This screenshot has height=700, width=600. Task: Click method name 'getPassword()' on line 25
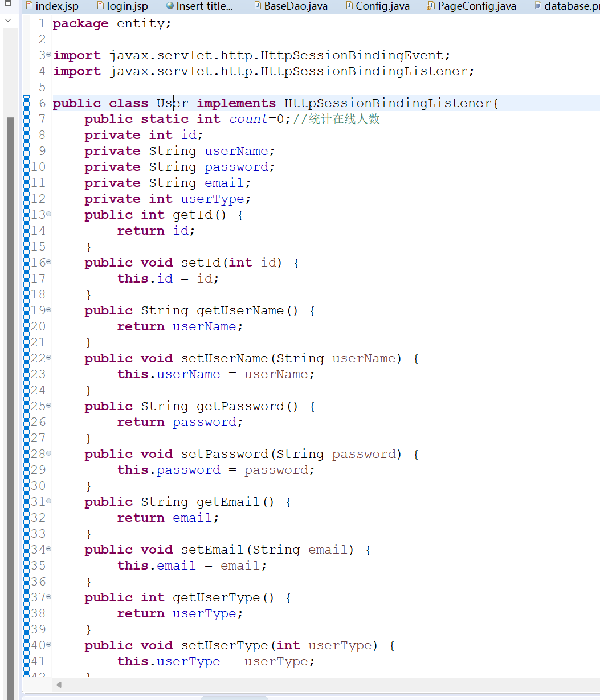point(248,406)
